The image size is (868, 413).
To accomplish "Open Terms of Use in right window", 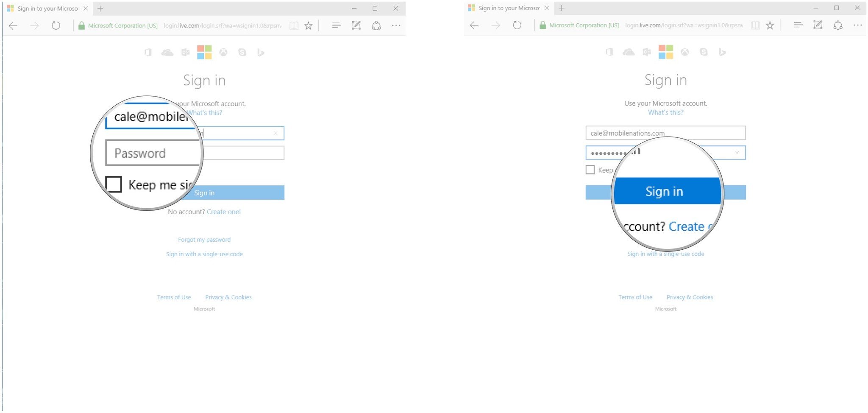I will tap(635, 297).
